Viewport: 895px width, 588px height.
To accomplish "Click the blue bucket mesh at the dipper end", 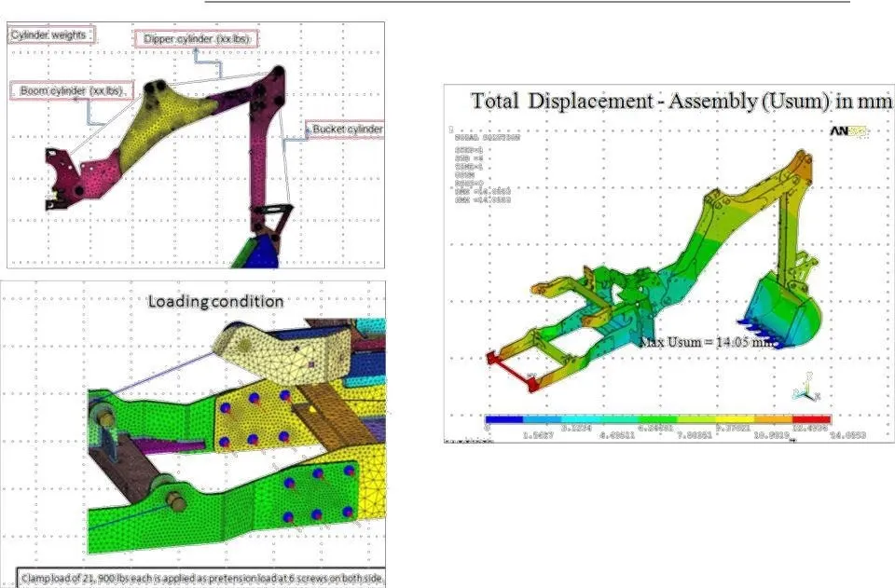I will 261,253.
